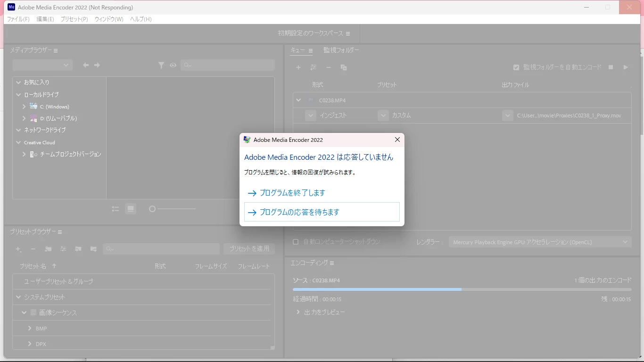
Task: Open the プリセットブラウザー panel menu
Action: 60,232
